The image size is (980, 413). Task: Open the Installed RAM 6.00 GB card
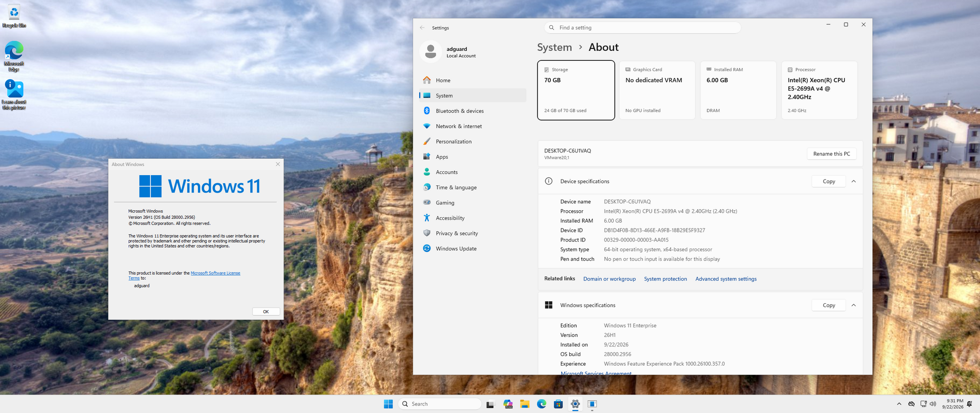click(x=738, y=90)
